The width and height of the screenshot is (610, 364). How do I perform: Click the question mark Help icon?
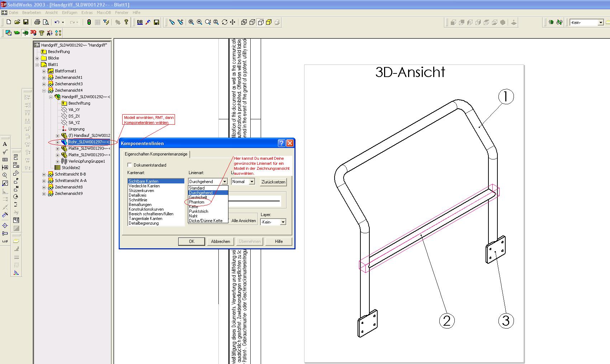[126, 22]
